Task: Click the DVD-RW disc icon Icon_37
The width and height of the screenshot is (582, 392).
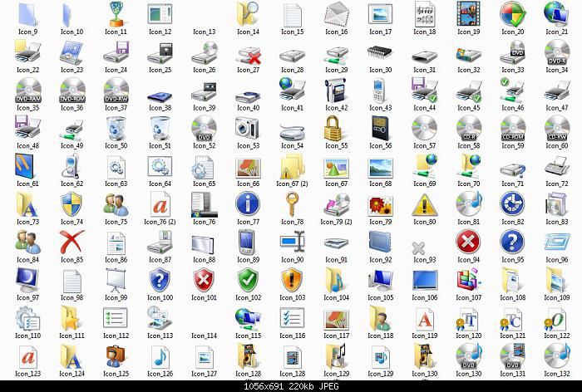Action: [116, 91]
